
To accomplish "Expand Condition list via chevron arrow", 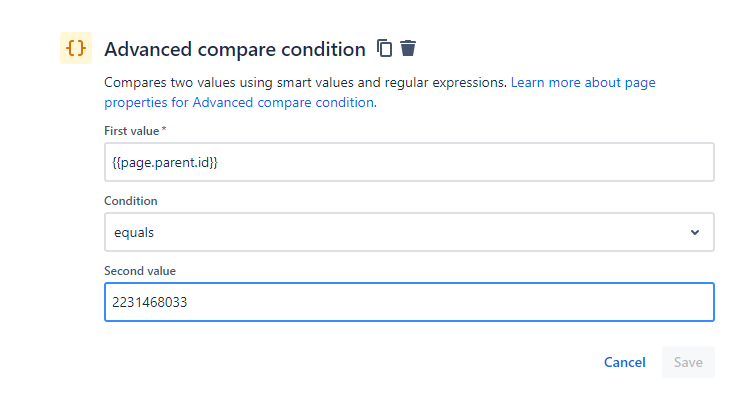I will point(695,232).
